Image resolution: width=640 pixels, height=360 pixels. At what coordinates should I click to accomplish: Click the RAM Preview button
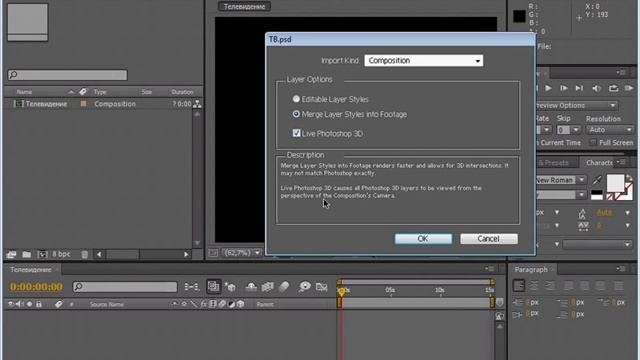click(x=629, y=88)
